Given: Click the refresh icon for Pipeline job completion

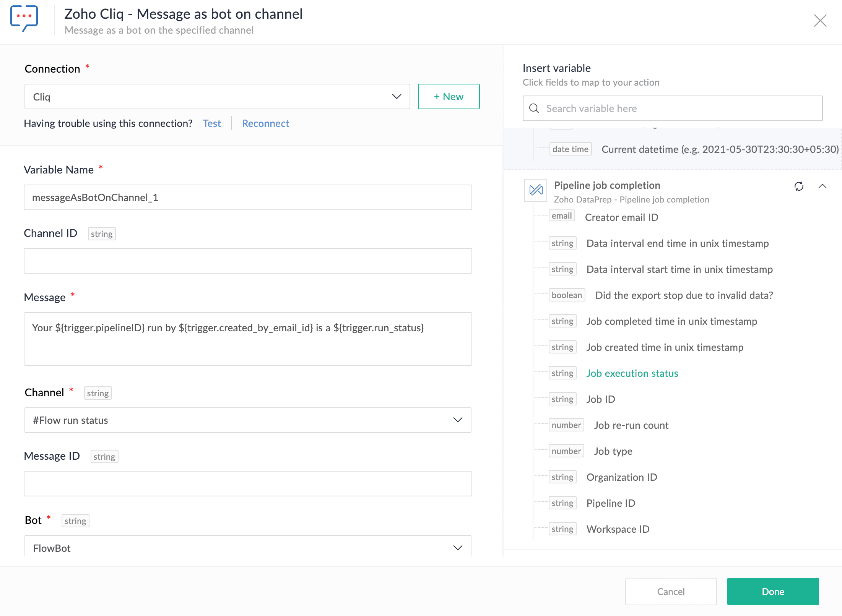Looking at the screenshot, I should pyautogui.click(x=799, y=186).
